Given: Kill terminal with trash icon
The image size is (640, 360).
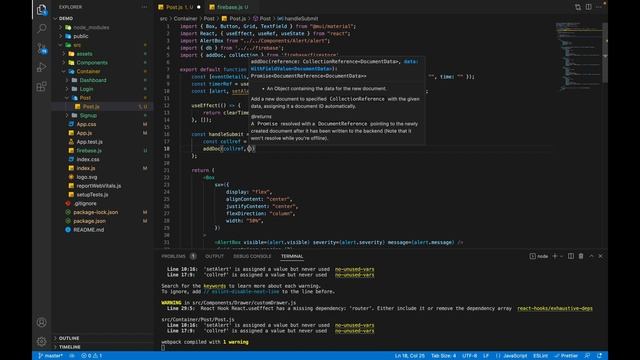Looking at the screenshot, I should (581, 256).
